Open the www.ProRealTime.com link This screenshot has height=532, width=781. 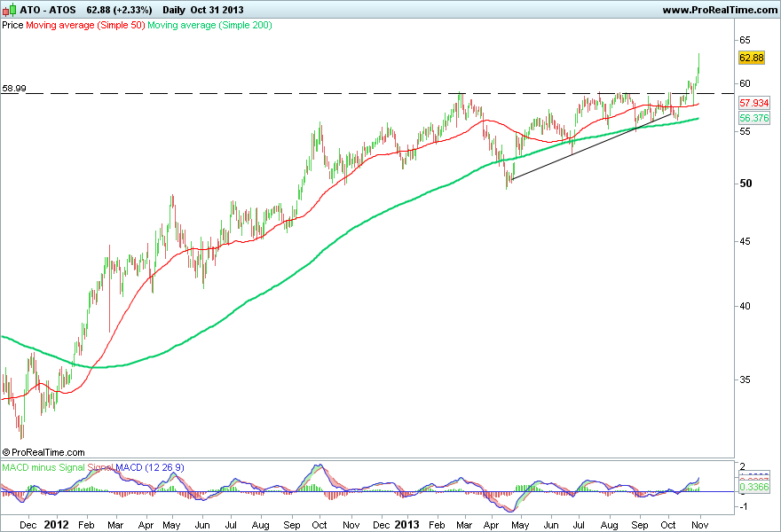coord(720,10)
